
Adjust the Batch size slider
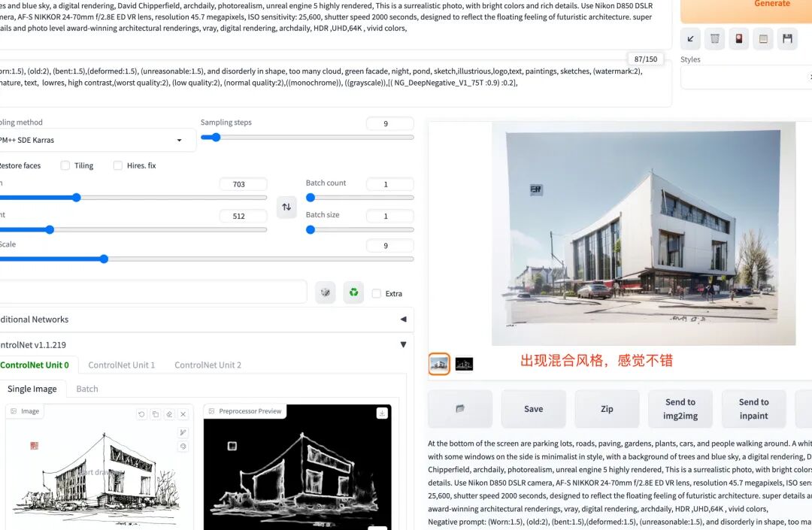pyautogui.click(x=360, y=229)
